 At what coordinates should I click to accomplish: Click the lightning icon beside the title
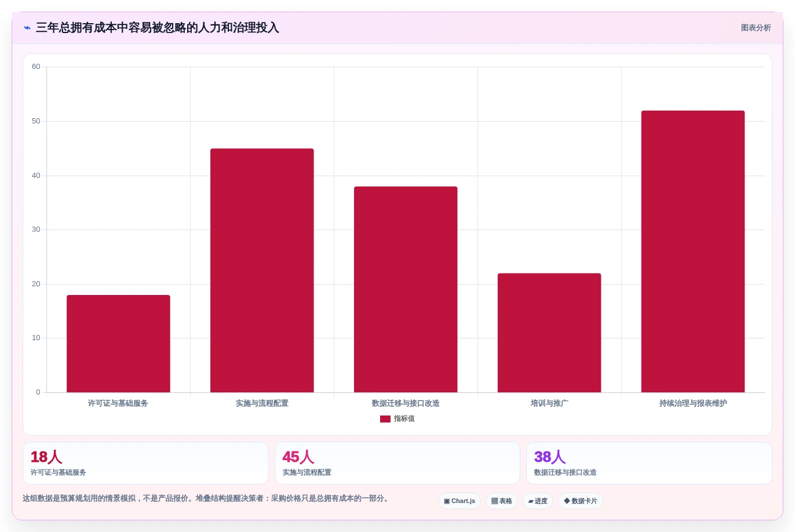tap(27, 28)
